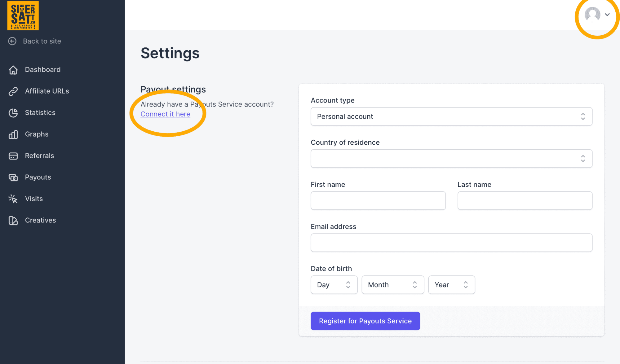Focus the Email address field

451,243
